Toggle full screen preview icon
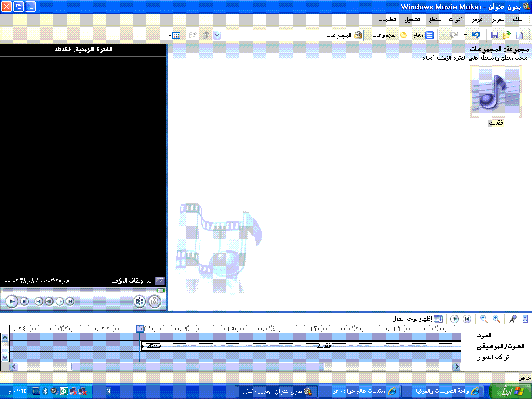Screen dimensions: 532x399 point(159,281)
